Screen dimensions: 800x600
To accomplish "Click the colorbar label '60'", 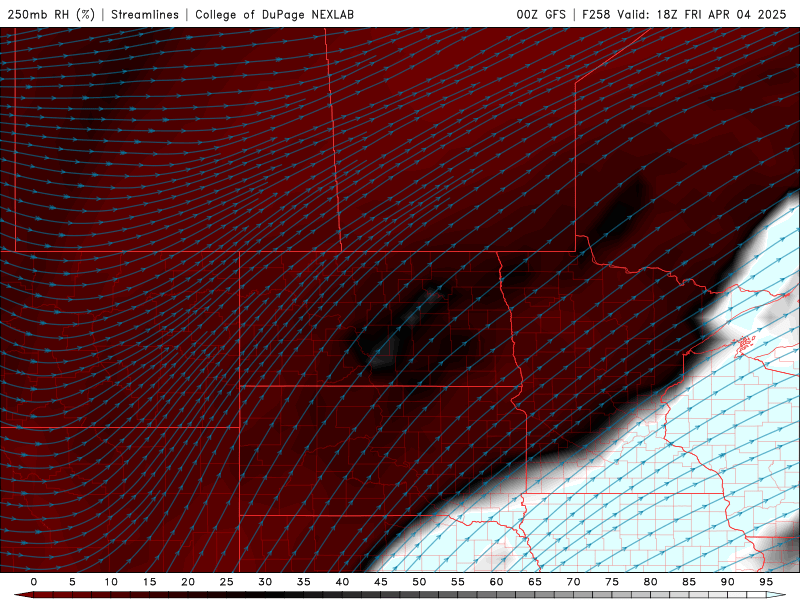I will [x=496, y=582].
